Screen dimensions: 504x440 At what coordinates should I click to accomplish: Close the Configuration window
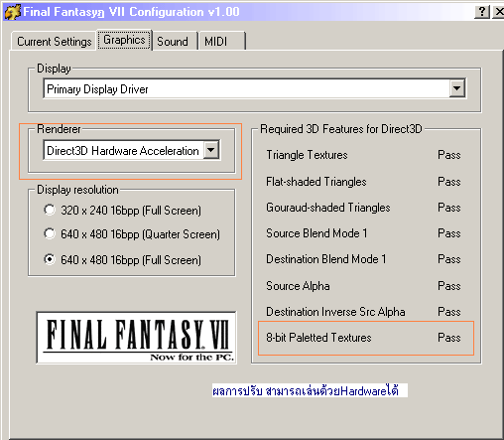(x=499, y=12)
